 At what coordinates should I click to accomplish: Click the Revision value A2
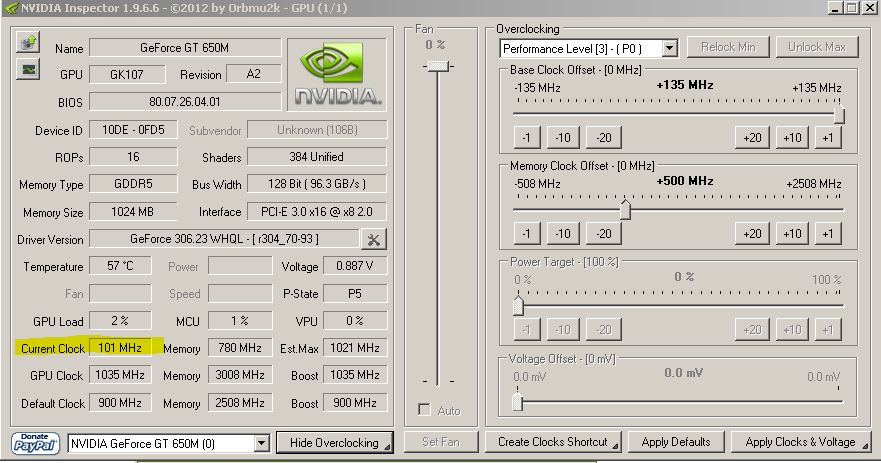coord(253,74)
